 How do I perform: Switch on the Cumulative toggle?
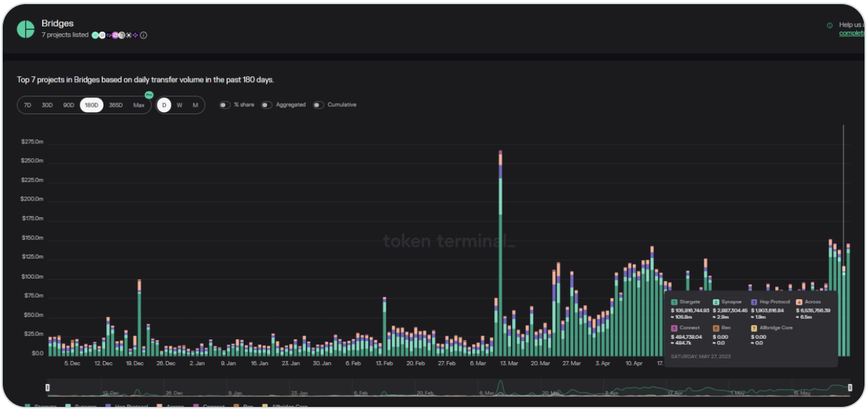[318, 105]
